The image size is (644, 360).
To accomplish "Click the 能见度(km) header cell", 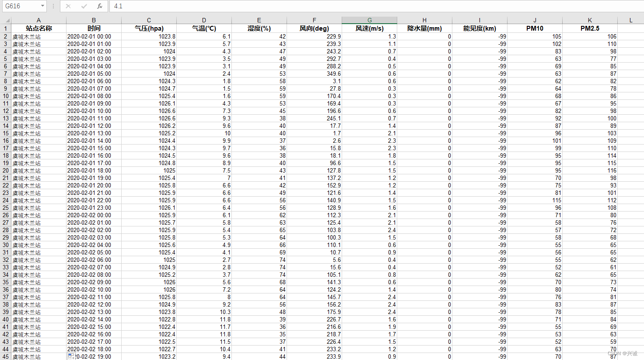I will click(x=479, y=28).
